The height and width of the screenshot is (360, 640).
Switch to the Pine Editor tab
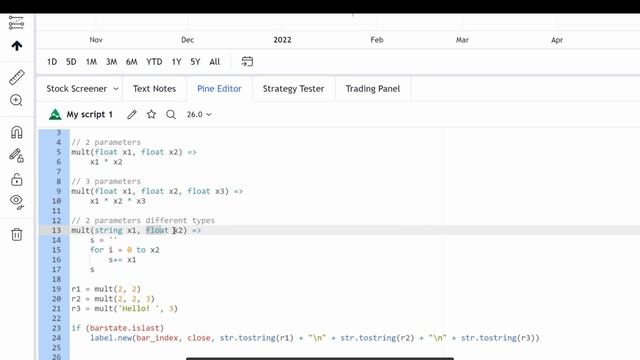click(219, 89)
